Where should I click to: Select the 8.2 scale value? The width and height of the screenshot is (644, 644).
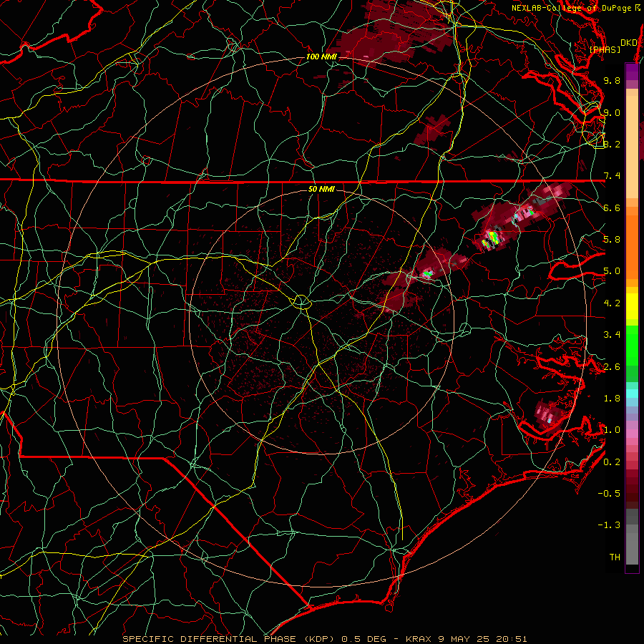[612, 144]
